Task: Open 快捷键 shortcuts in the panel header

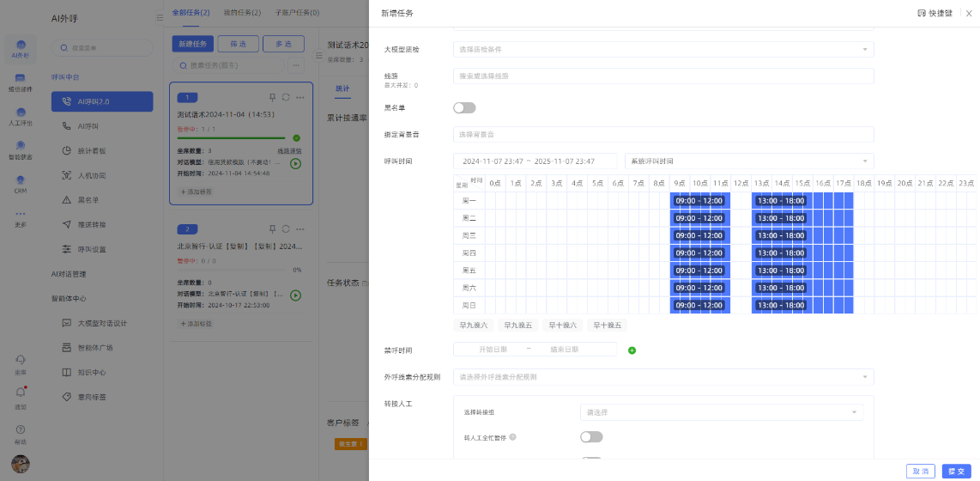Action: (x=935, y=13)
